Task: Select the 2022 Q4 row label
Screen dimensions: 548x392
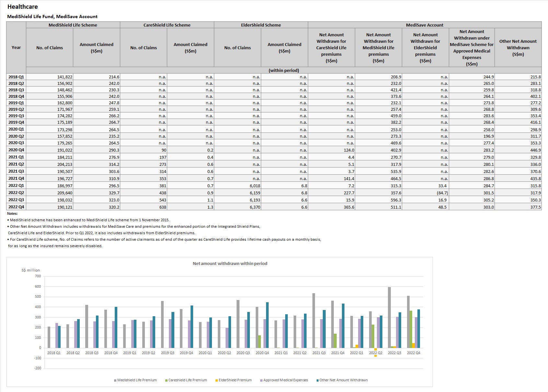Action: click(16, 207)
